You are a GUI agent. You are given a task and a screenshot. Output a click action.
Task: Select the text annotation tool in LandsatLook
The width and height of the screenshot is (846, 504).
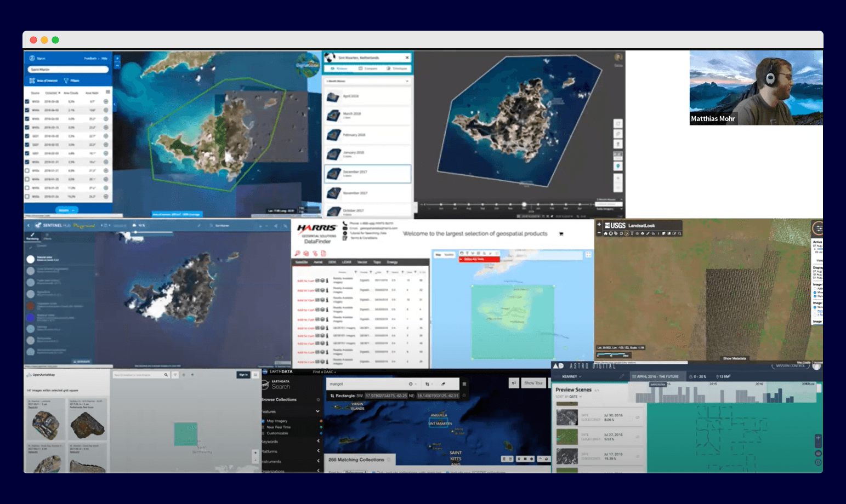click(x=632, y=233)
